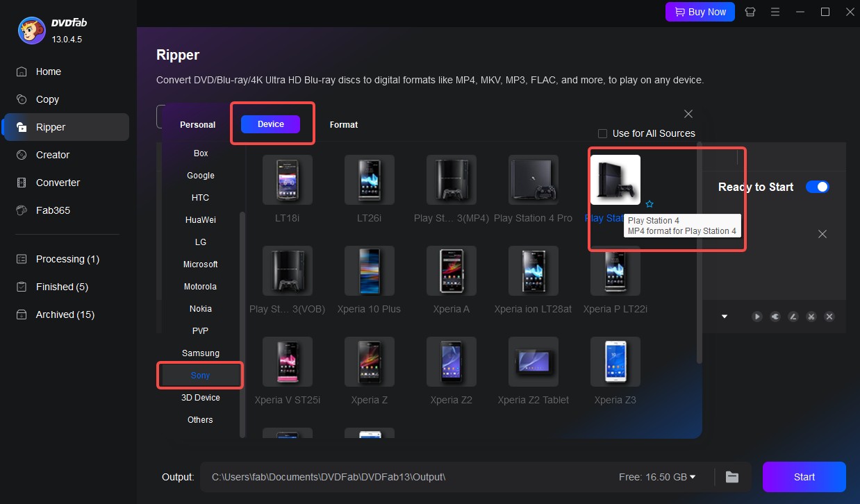
Task: Choose the Xperia Z profile
Action: tap(370, 362)
